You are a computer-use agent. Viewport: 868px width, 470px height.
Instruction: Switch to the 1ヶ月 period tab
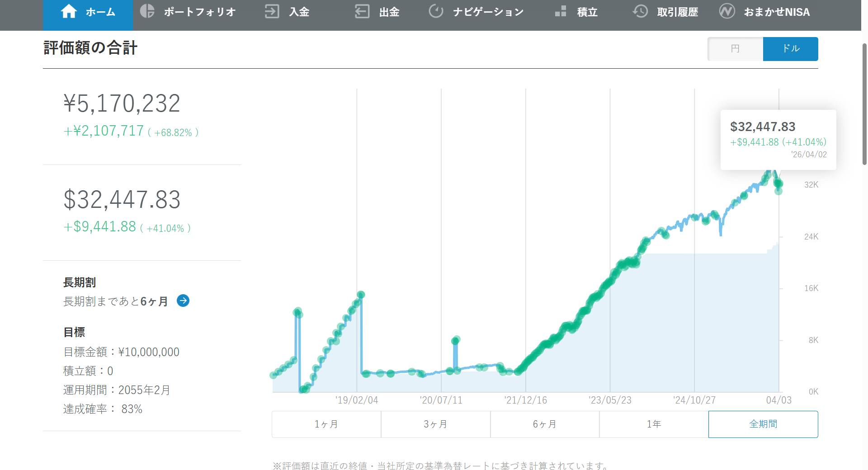click(x=326, y=424)
